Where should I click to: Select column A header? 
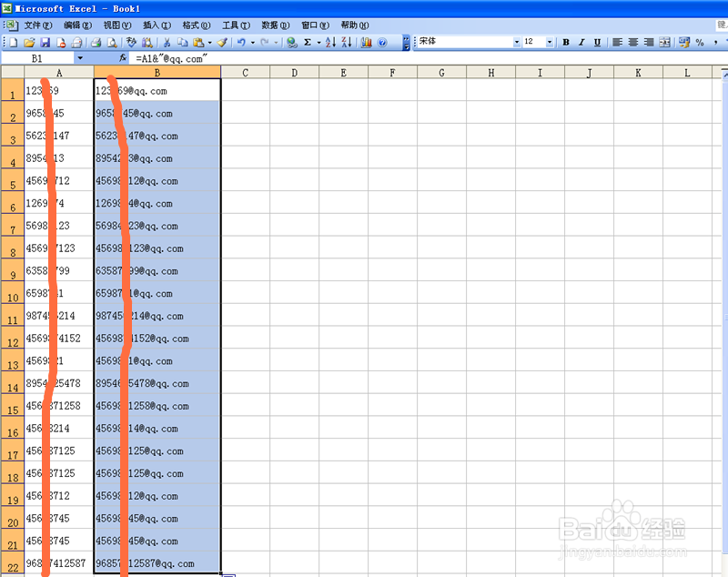tap(59, 73)
